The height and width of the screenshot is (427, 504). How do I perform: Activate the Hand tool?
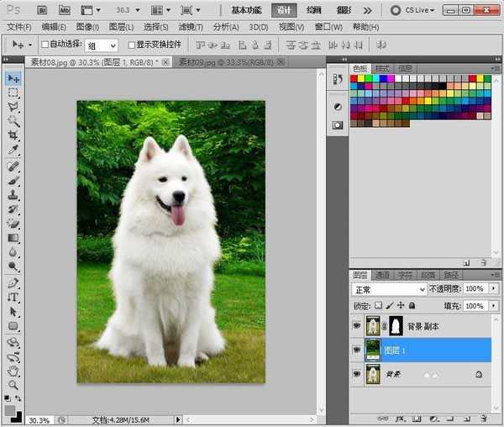[x=13, y=370]
